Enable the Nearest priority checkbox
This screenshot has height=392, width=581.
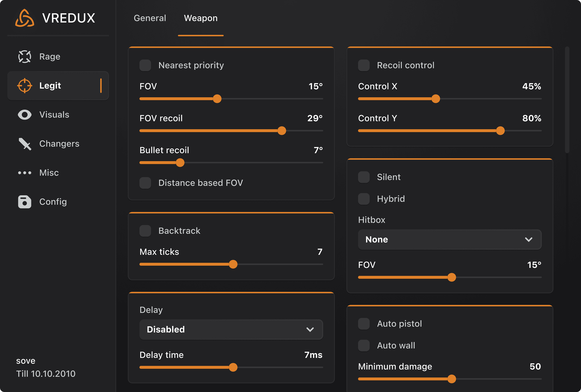145,65
